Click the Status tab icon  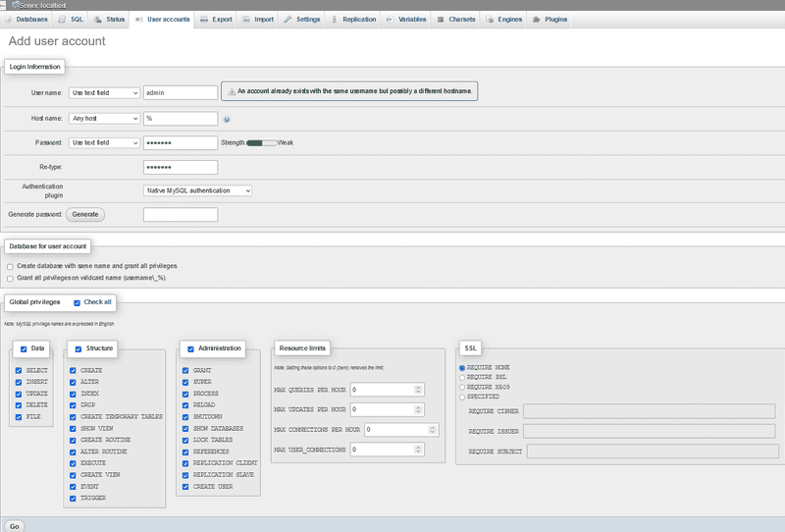tap(97, 20)
